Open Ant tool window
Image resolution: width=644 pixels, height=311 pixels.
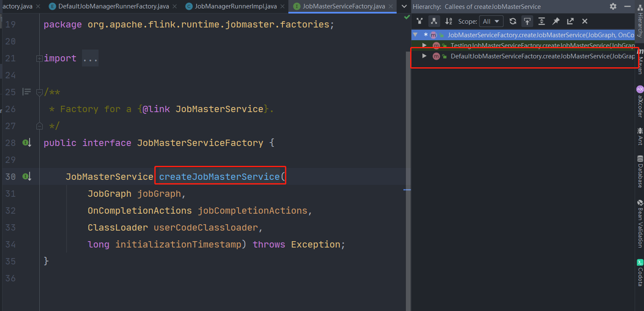pyautogui.click(x=640, y=137)
